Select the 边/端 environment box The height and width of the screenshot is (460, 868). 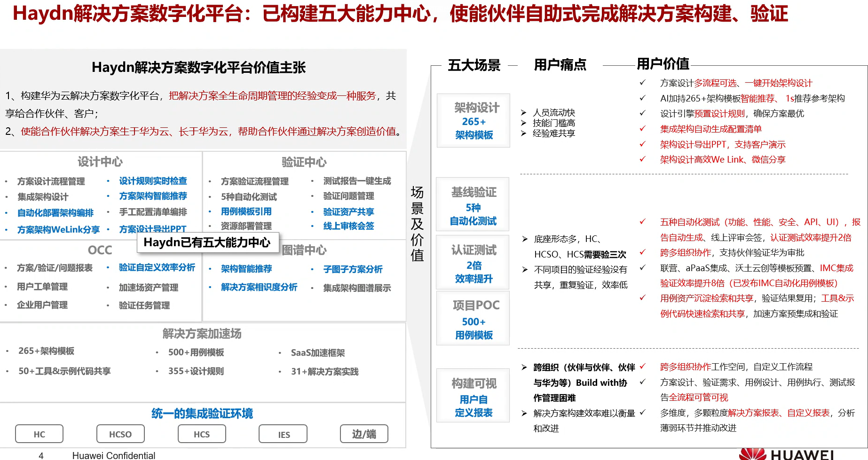click(364, 434)
